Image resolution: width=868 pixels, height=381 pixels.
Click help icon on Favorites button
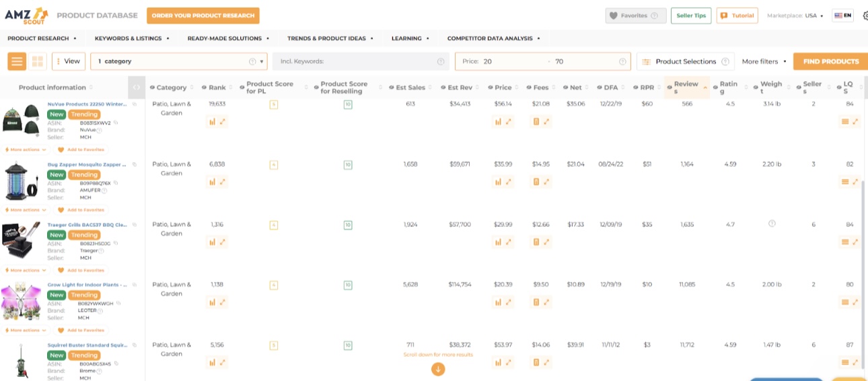(x=654, y=15)
